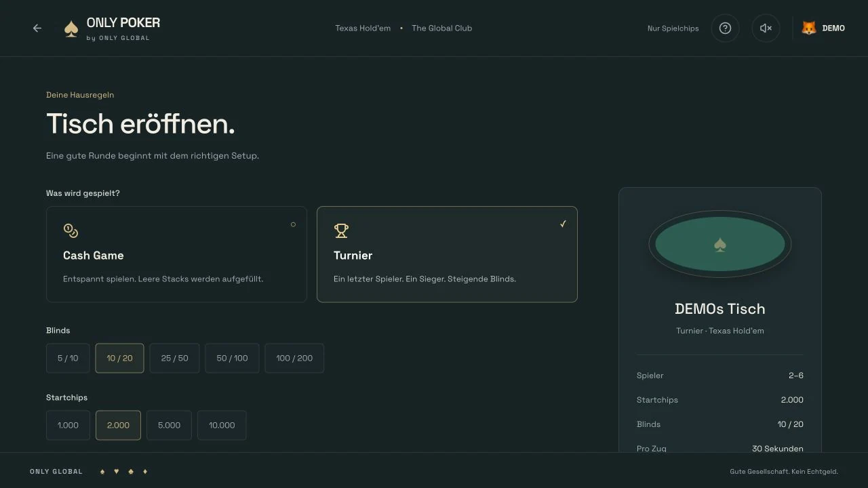Open the DEMO account menu

[823, 28]
